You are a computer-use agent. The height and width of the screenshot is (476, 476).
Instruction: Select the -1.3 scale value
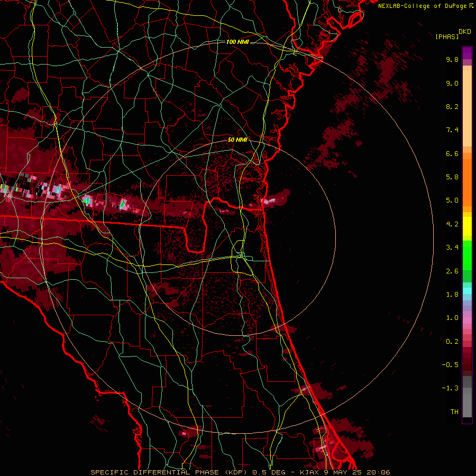click(450, 388)
